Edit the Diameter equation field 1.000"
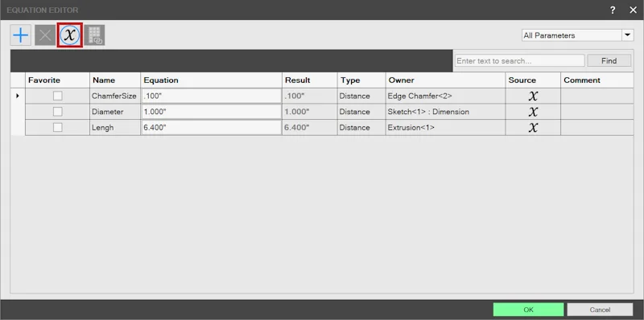Screen dimensions: 644x320 coord(212,112)
